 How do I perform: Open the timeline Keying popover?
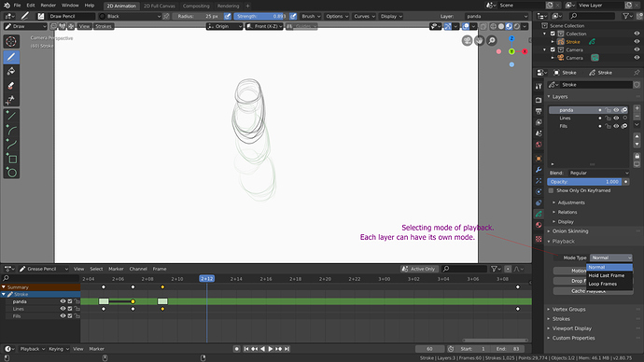point(58,349)
